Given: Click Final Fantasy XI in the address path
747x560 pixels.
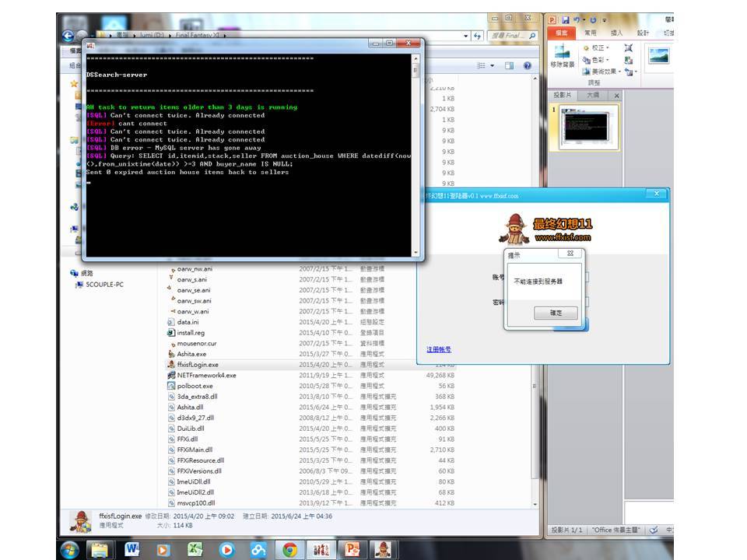Looking at the screenshot, I should click(197, 35).
